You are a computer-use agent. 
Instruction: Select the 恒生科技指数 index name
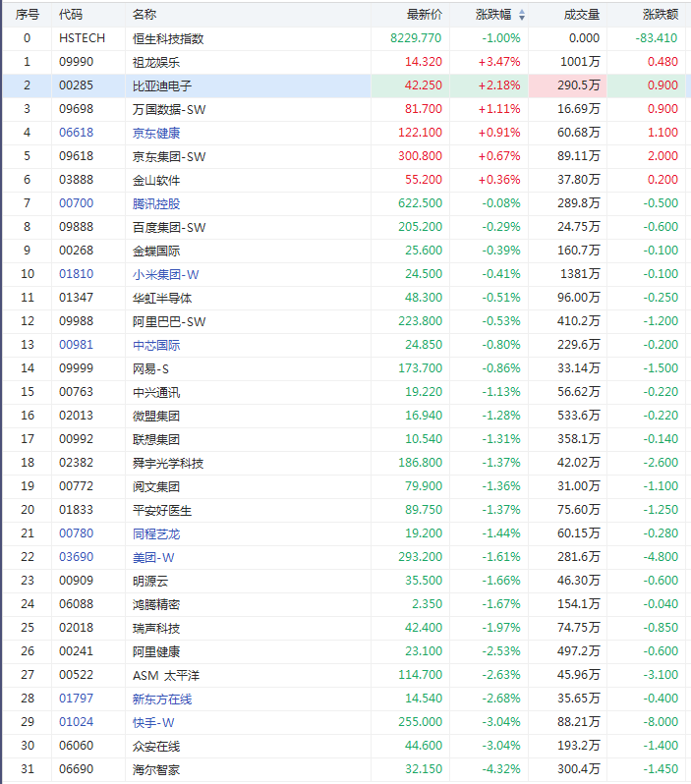tap(168, 38)
